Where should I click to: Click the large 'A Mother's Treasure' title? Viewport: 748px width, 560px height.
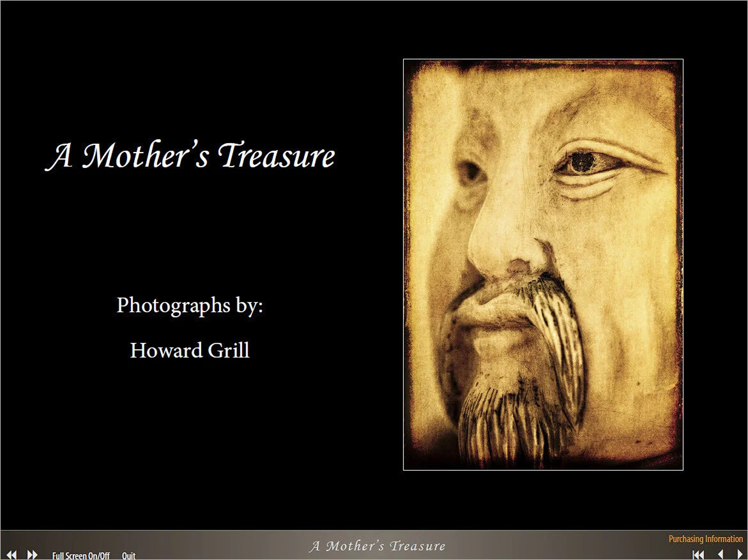tap(190, 156)
